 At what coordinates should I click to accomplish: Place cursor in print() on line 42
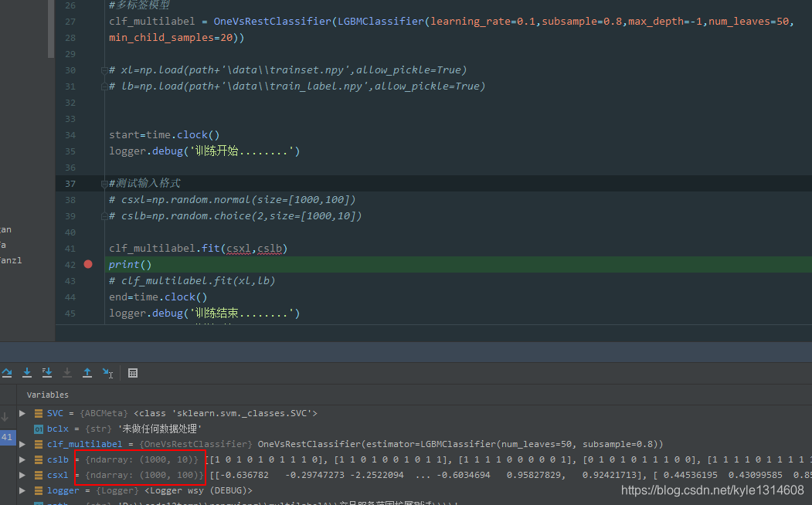[x=130, y=264]
